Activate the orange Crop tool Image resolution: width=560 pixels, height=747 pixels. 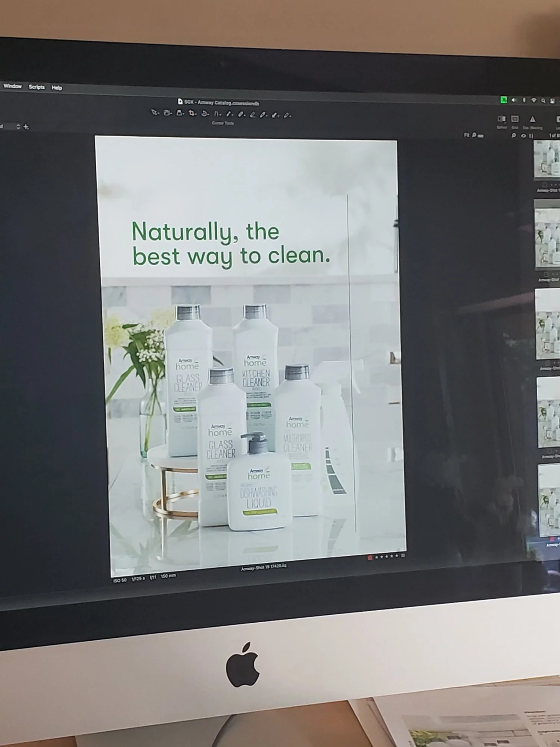click(192, 113)
